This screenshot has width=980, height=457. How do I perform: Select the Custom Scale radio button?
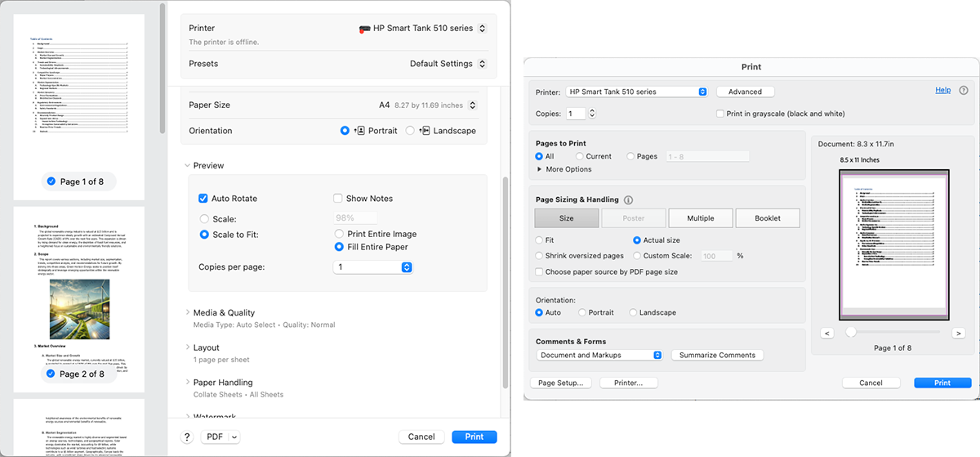[x=637, y=256]
